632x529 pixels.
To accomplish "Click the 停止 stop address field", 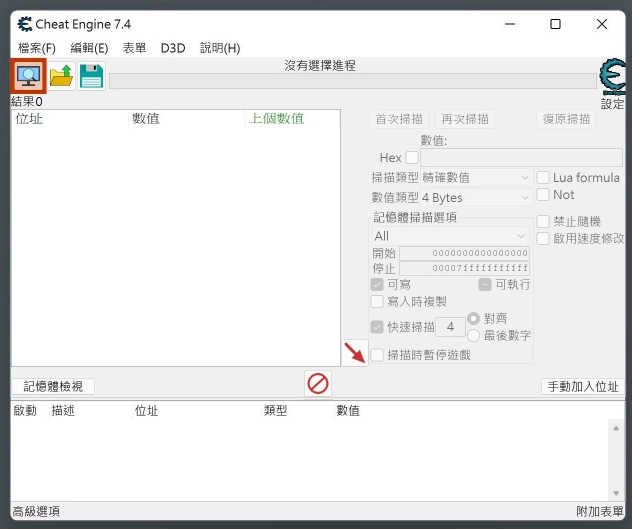I will pos(464,268).
